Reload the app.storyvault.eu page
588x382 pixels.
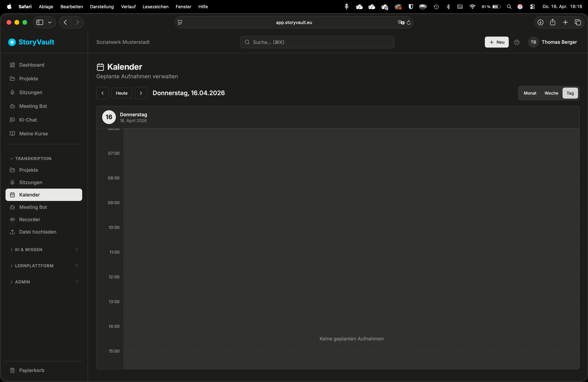409,23
